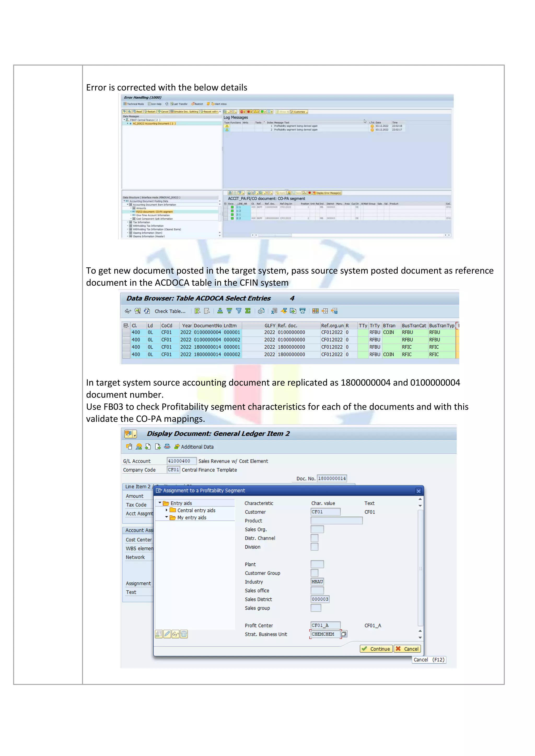
Task: Click Last Transfer in Error Handling toolbar
Action: (x=179, y=104)
